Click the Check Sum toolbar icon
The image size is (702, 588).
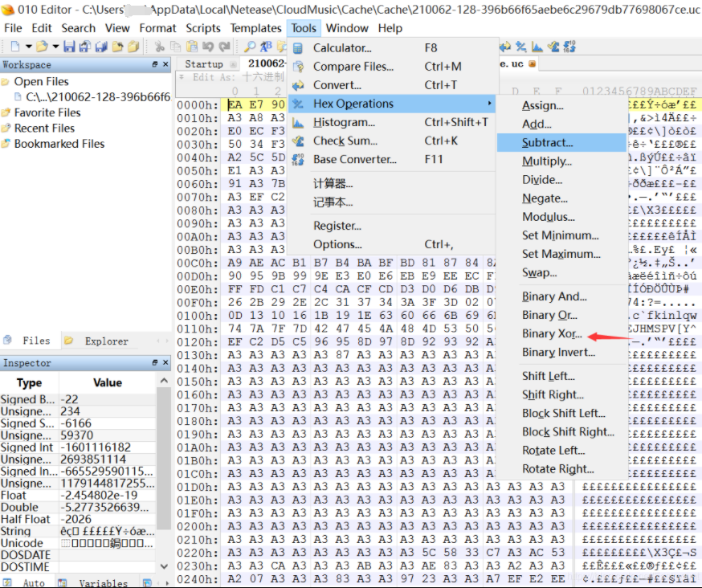pos(553,47)
